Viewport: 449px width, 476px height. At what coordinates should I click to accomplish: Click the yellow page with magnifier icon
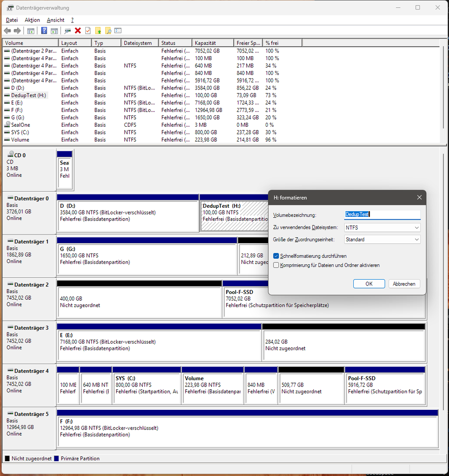coord(108,30)
